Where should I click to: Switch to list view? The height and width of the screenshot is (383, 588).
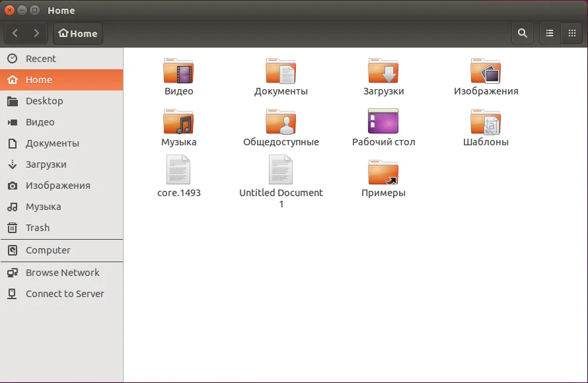550,34
